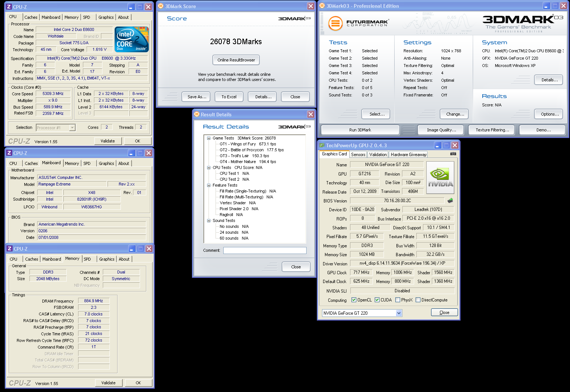This screenshot has height=392, width=570.
Task: Open the NVIDIA GeForce GT 220 dropdown
Action: (399, 313)
